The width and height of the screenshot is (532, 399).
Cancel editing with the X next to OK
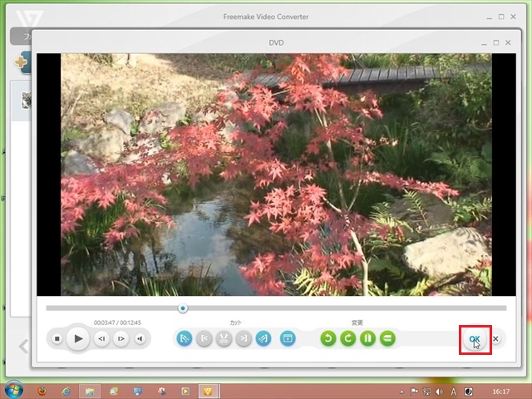pos(495,339)
